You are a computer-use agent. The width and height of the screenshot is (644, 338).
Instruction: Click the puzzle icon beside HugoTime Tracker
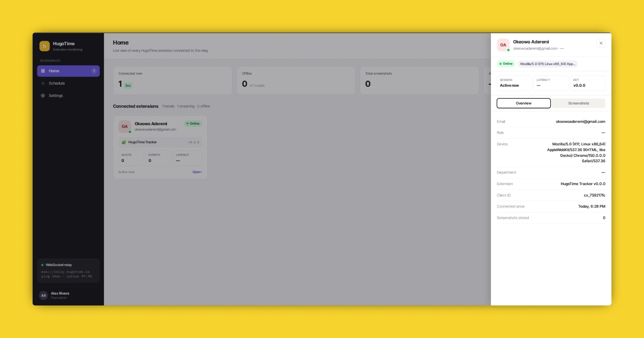click(x=124, y=142)
